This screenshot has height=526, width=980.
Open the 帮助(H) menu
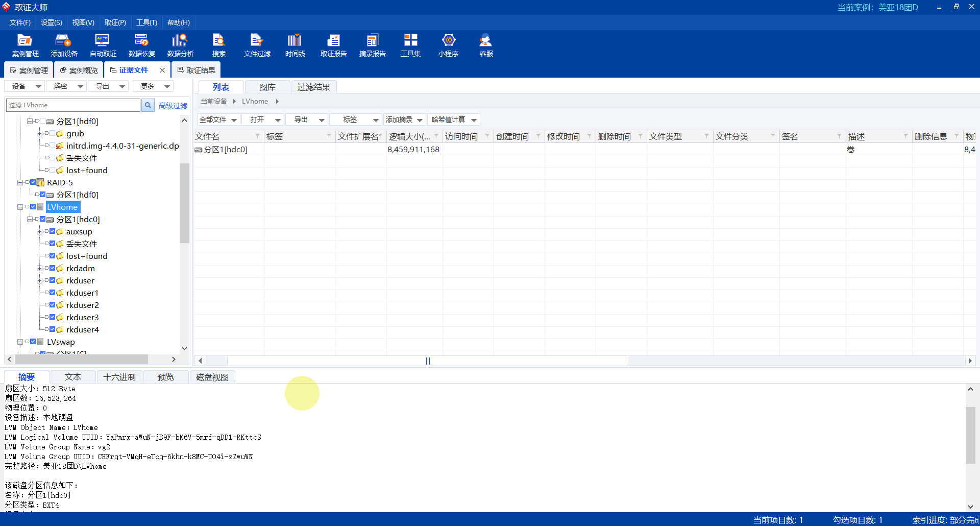(179, 22)
